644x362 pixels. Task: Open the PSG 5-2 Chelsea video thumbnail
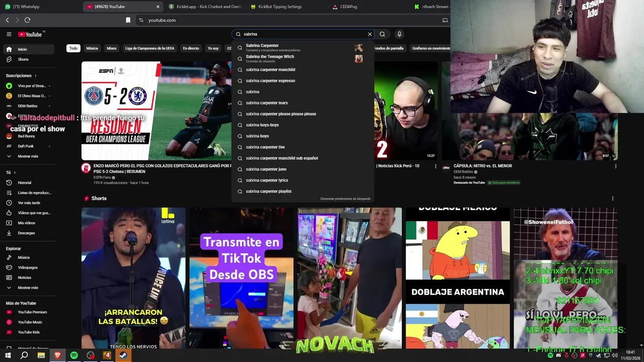(156, 111)
